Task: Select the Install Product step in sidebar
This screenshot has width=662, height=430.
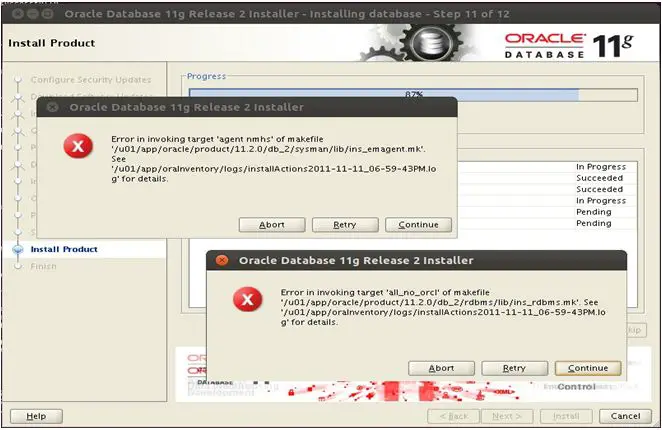Action: coord(64,249)
